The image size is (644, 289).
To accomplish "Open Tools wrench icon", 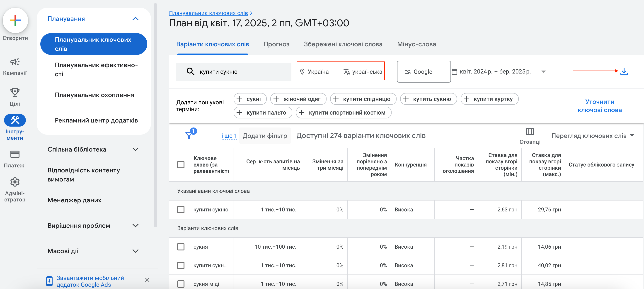I will (x=15, y=120).
